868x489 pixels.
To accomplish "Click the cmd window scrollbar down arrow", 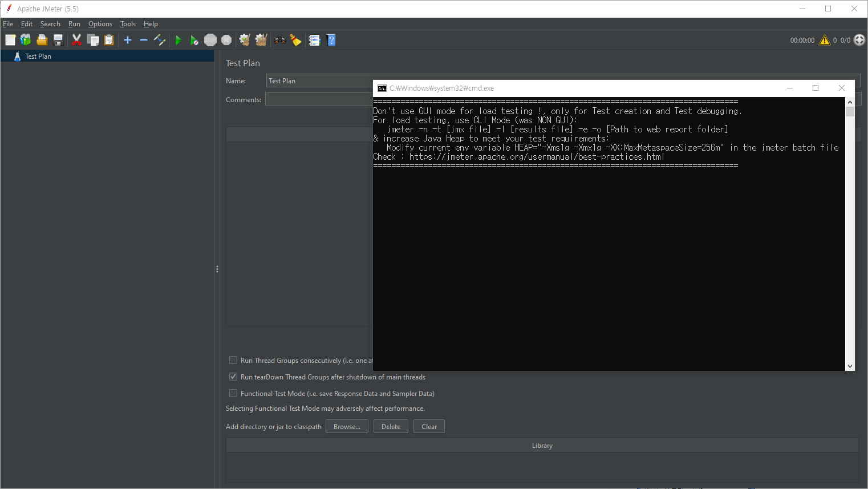I will pos(850,366).
